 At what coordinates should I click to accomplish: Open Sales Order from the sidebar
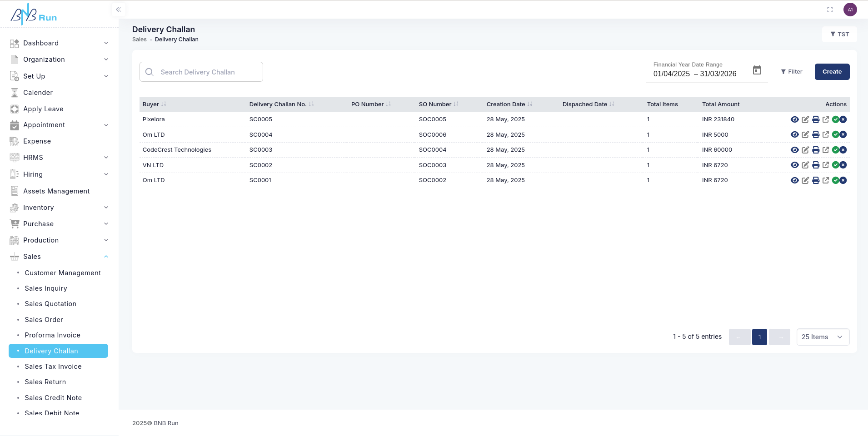tap(44, 320)
